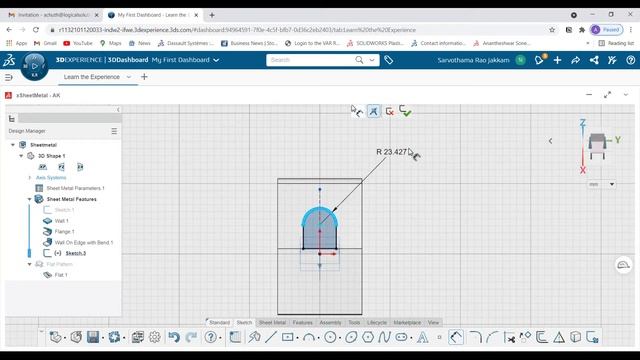Expand the Axis Systems node
640x360 pixels.
pyautogui.click(x=29, y=178)
